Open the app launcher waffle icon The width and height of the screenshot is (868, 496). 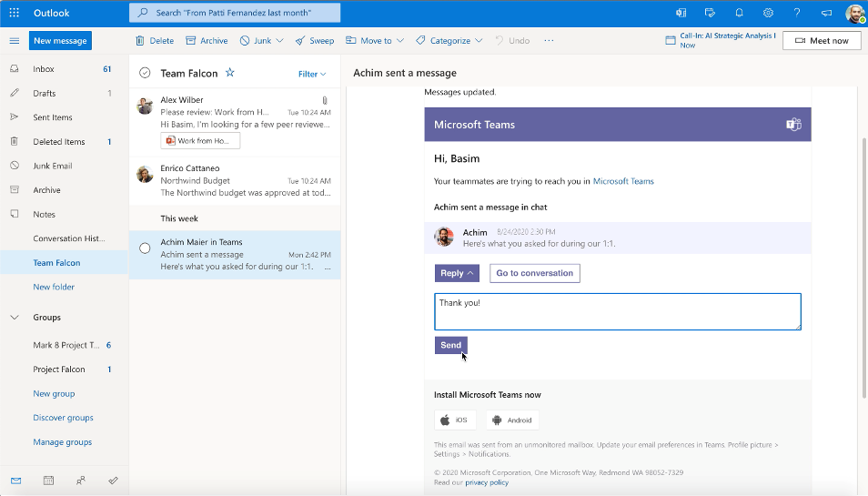(15, 13)
